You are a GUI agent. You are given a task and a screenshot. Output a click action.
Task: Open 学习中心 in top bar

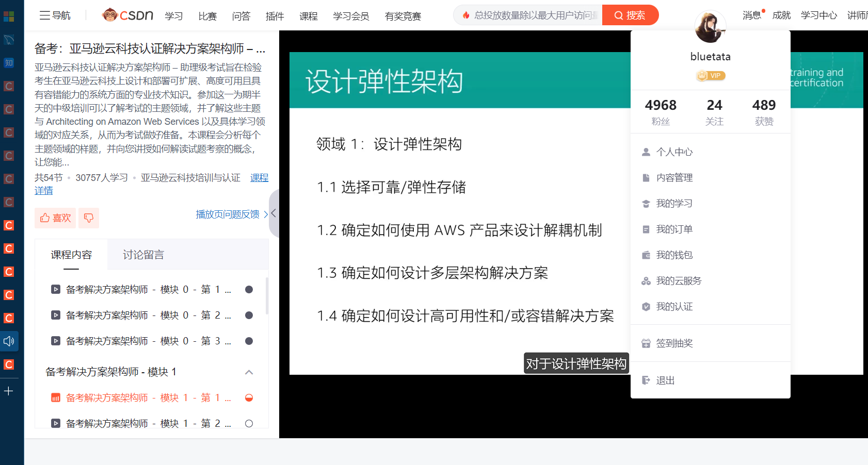819,15
